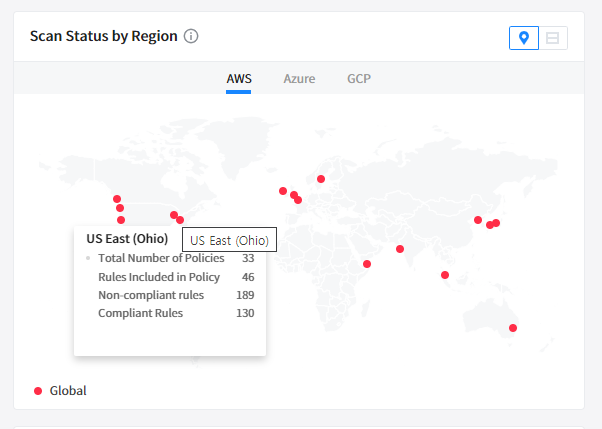Viewport: 602px width, 429px height.
Task: Click the US East (Ohio) popup title
Action: click(x=127, y=239)
